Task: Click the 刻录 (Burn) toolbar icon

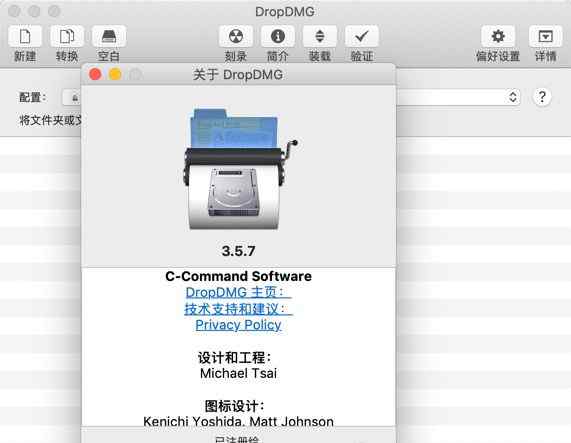Action: (x=236, y=36)
